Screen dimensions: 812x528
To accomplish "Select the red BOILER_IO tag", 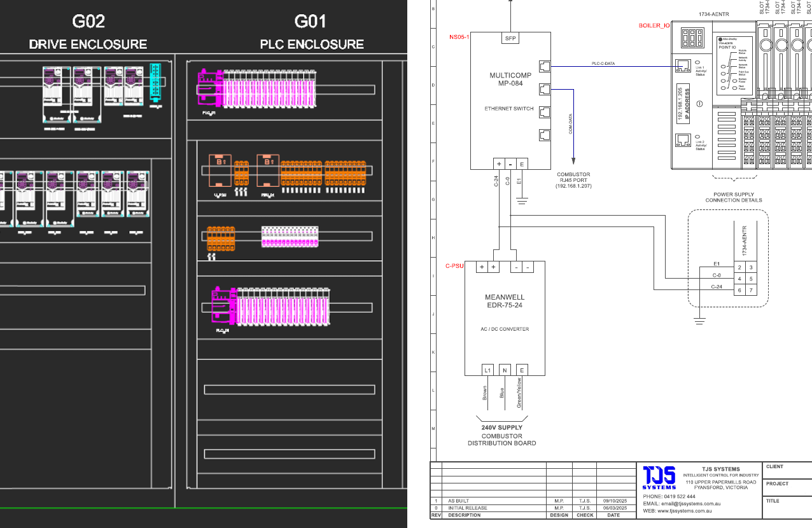I will click(x=654, y=25).
